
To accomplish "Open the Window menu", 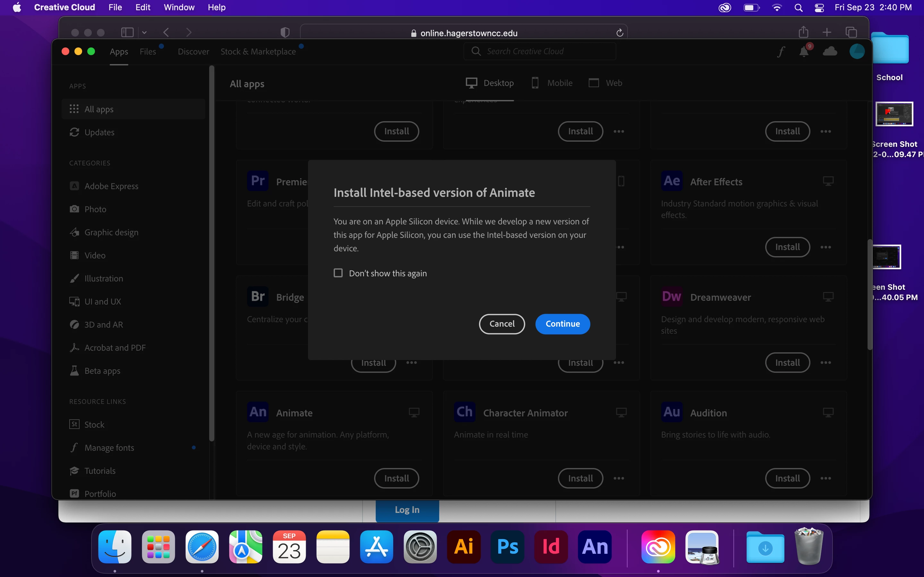I will click(x=179, y=7).
